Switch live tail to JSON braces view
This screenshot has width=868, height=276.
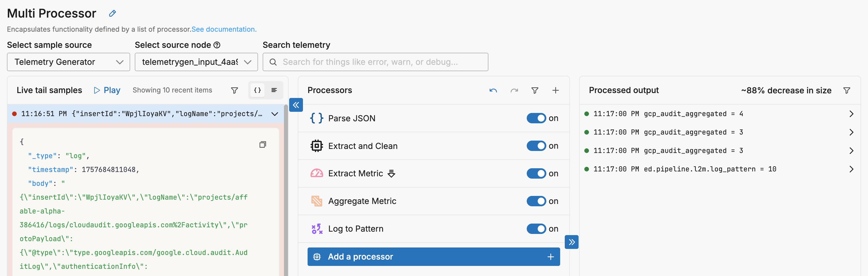(257, 90)
